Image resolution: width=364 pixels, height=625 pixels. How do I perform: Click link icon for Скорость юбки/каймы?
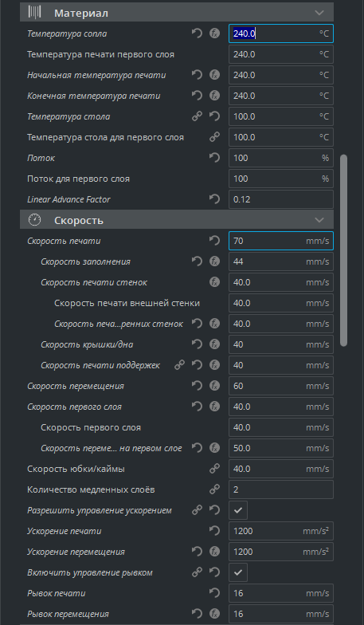[215, 469]
